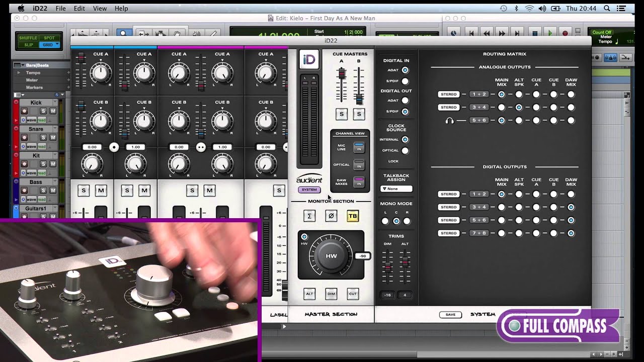644x362 pixels.
Task: Enable Shuffle edit mode
Action: tap(28, 38)
